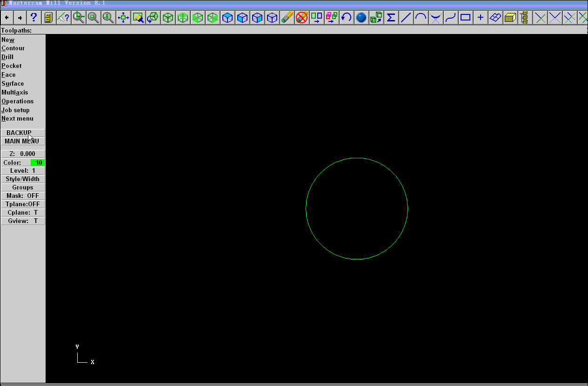Change the Cplane: T setting
This screenshot has height=386, width=588.
23,213
